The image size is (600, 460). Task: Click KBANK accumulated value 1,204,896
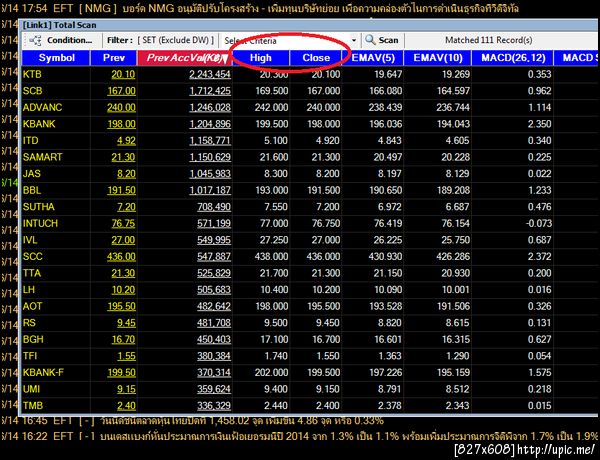210,124
